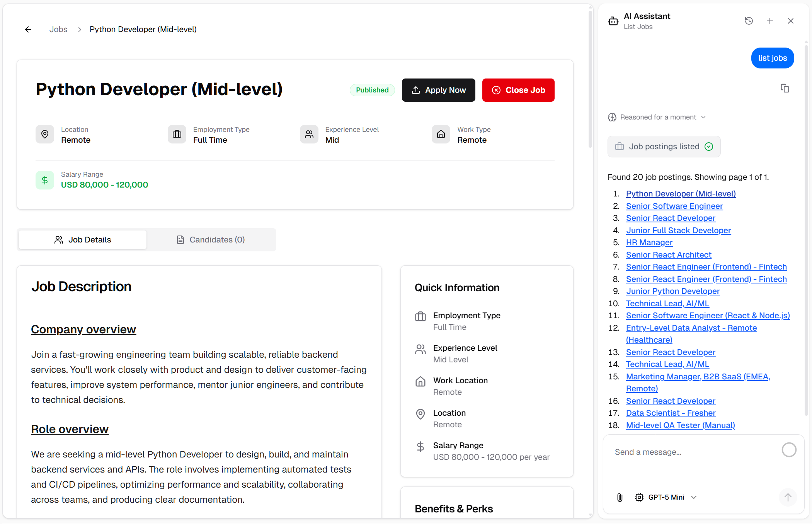Viewport: 812px width, 524px height.
Task: Close the AI Assistant panel
Action: (x=791, y=21)
